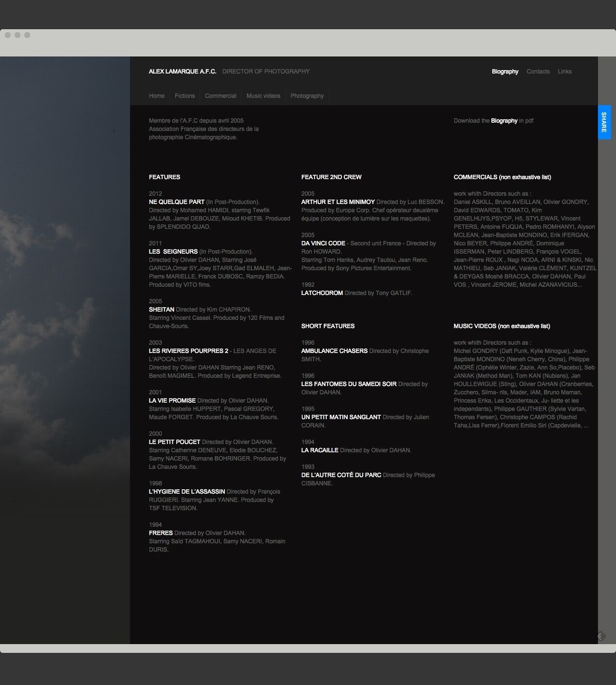Download the Biography pdf link
Viewport: 616px width, 685px height.
pyautogui.click(x=504, y=121)
